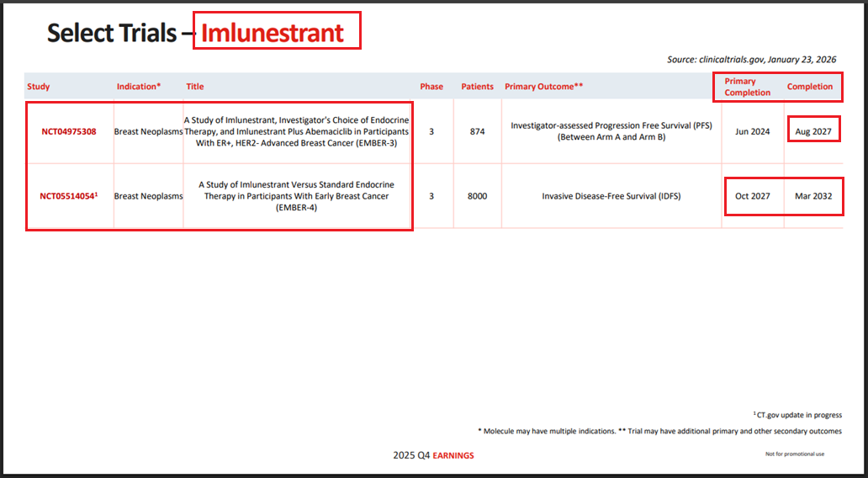The height and width of the screenshot is (478, 868).
Task: Click the EMBER-4 study title text
Action: (x=297, y=196)
